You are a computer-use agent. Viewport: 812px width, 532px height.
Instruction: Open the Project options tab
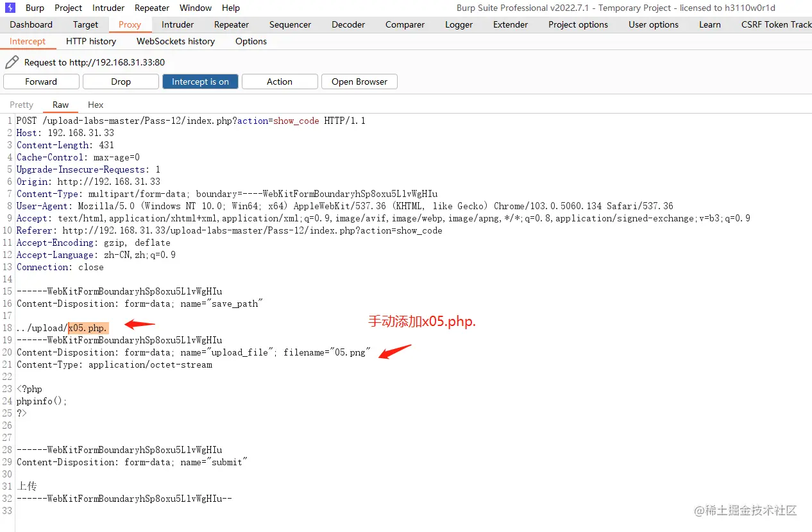pos(578,24)
